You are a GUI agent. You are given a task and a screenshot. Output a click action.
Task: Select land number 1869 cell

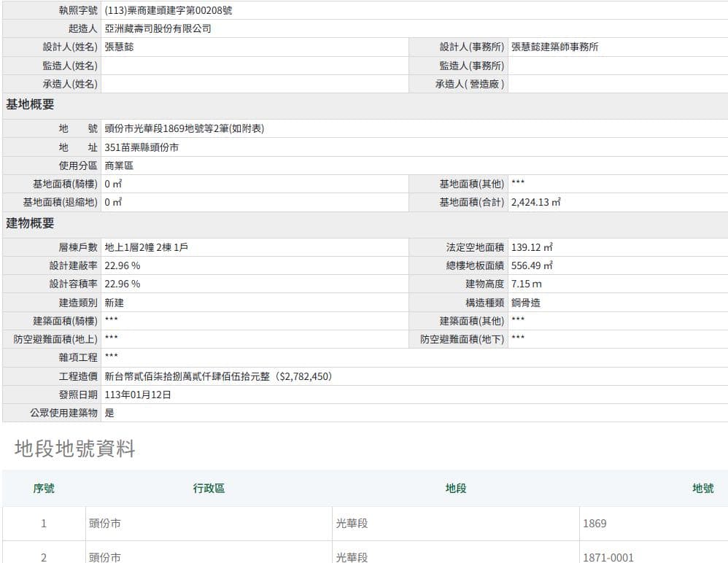[595, 524]
